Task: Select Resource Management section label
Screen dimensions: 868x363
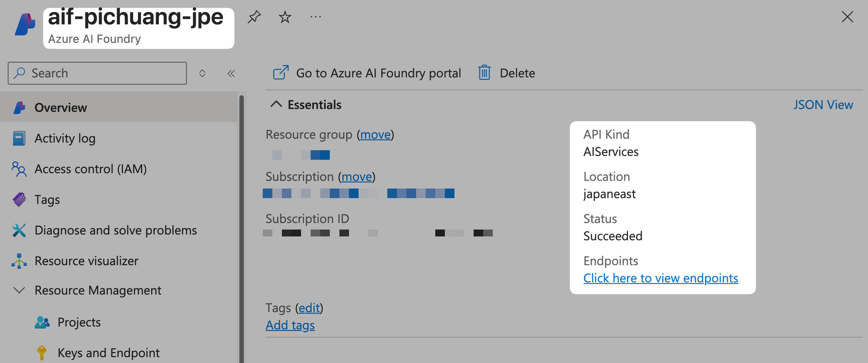Action: point(98,290)
